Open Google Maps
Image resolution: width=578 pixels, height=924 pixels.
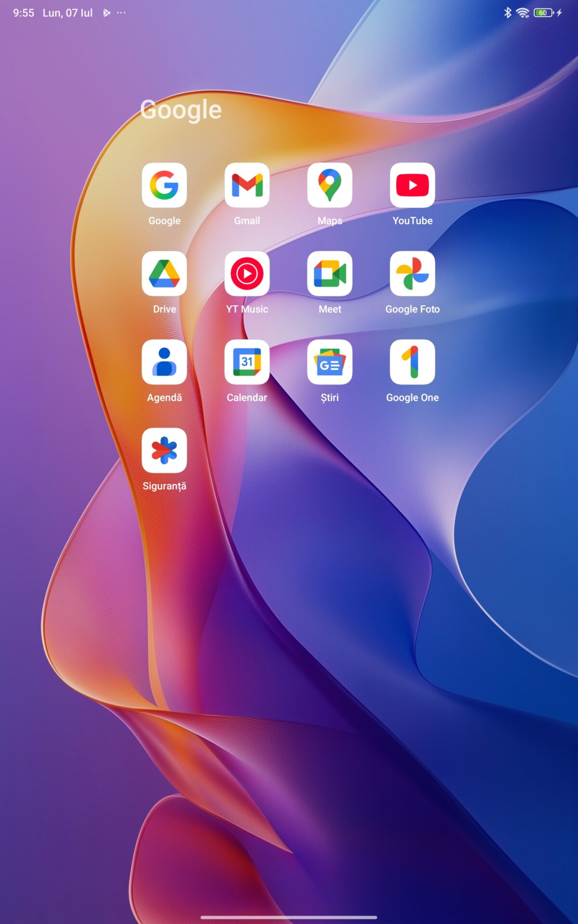click(x=329, y=185)
